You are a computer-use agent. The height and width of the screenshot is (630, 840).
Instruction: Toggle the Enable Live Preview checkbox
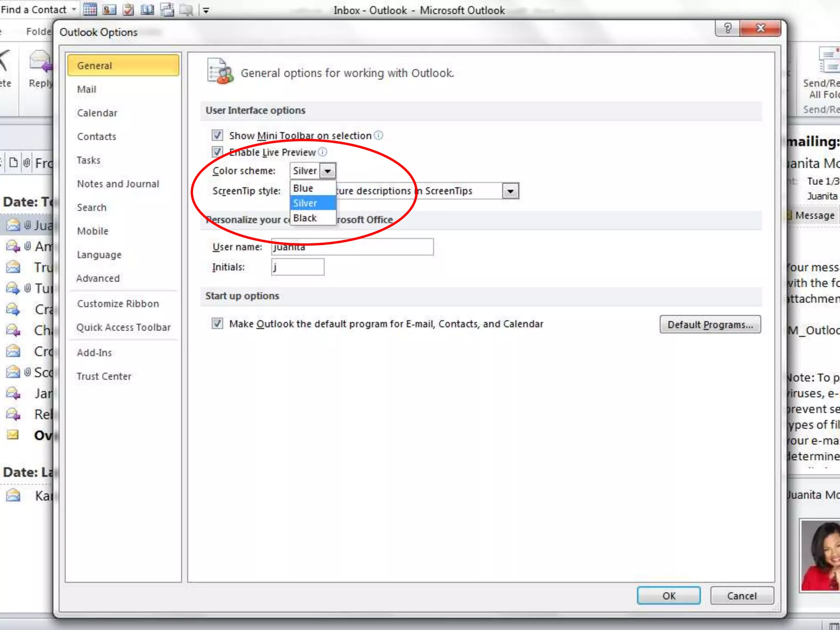[217, 152]
